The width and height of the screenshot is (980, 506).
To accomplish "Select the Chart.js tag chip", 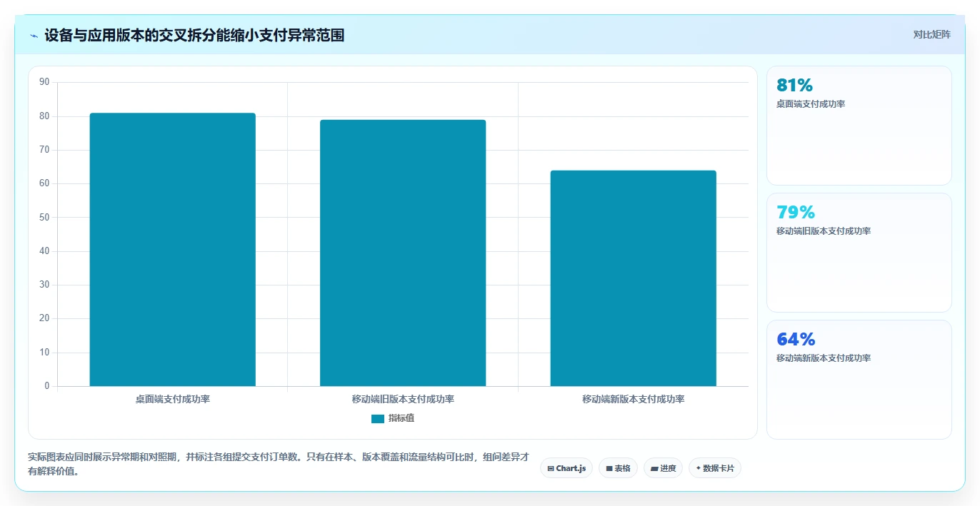I will (x=566, y=468).
